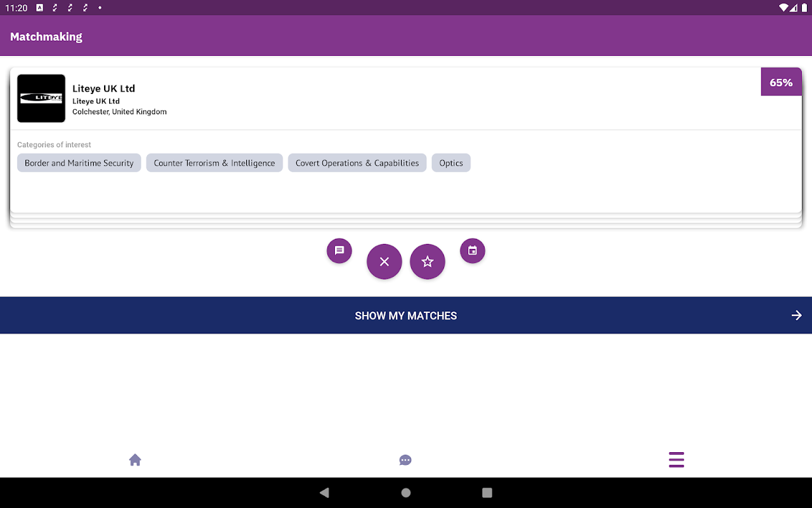Tap the 11:20 clock in status bar

click(16, 8)
